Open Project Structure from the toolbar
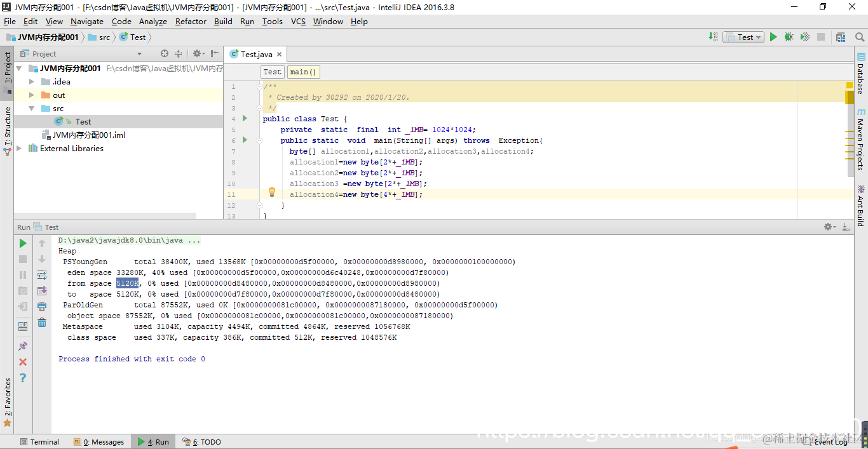 [x=841, y=37]
